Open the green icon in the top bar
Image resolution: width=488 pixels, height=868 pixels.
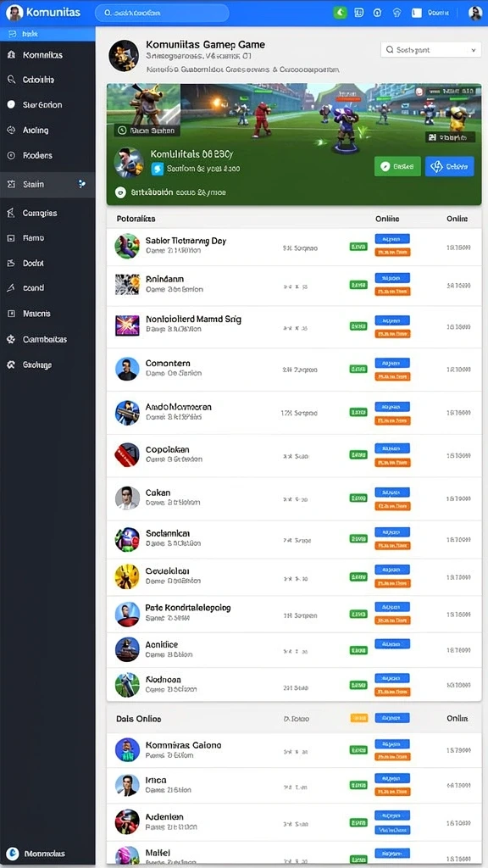[341, 12]
